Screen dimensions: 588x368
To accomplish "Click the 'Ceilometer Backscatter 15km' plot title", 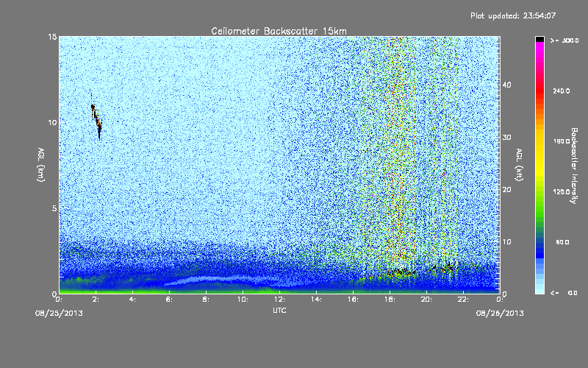I will click(279, 31).
